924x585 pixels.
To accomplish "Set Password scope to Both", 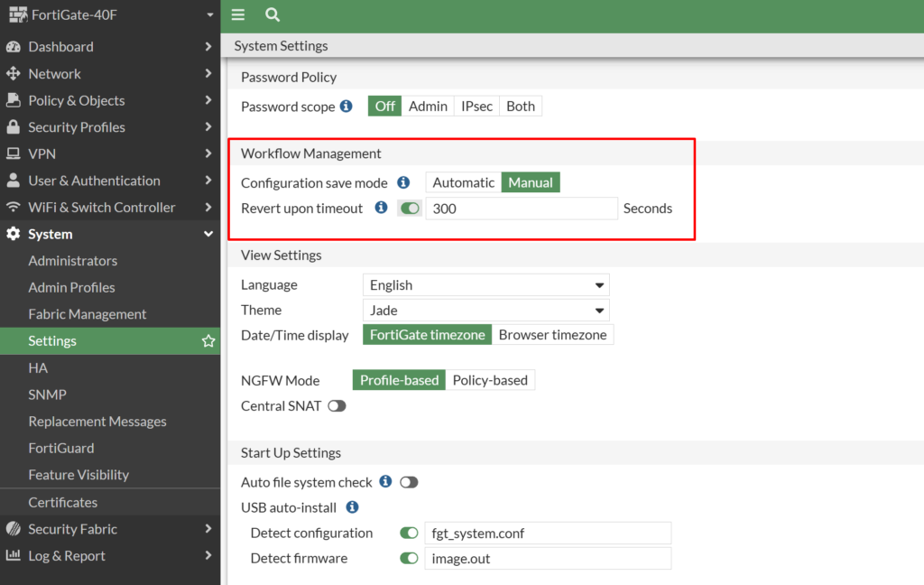I will 521,107.
